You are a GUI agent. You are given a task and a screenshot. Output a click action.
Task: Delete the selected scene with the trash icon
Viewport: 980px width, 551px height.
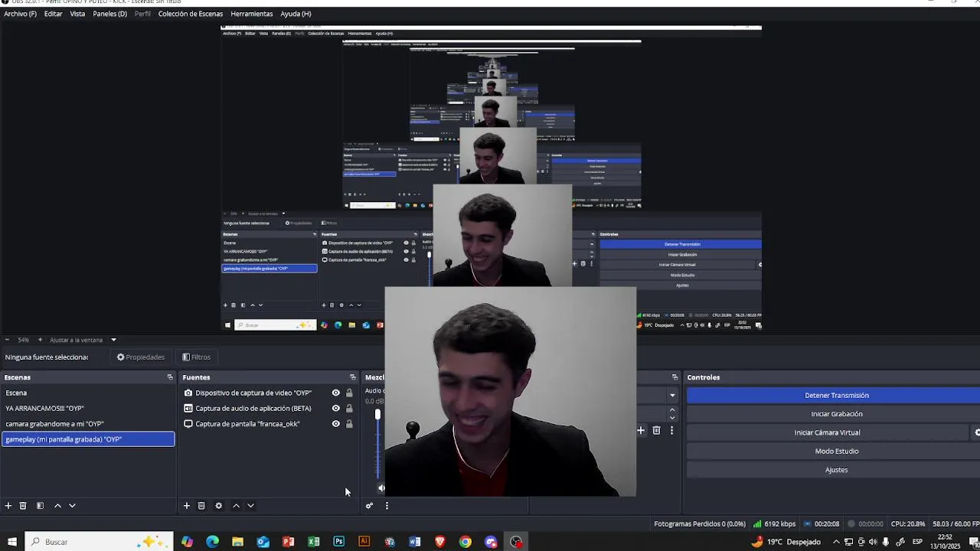[23, 506]
